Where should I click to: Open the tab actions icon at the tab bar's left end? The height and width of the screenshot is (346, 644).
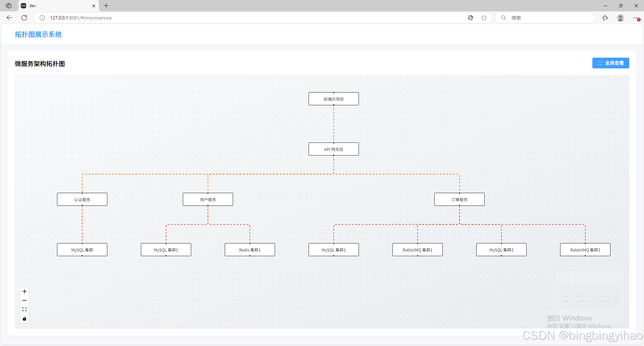point(9,6)
